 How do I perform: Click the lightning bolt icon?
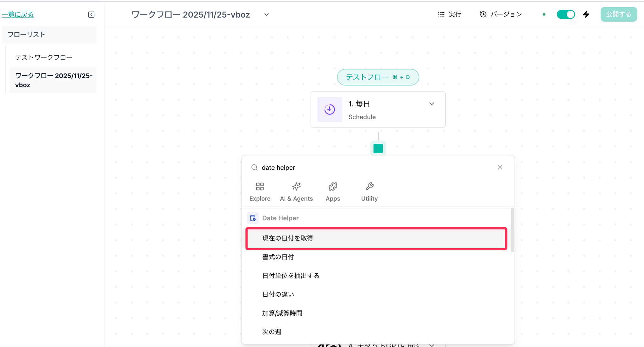click(x=586, y=14)
